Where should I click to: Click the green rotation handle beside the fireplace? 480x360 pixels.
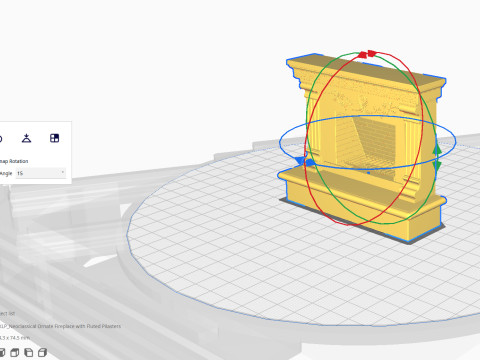[x=438, y=157]
